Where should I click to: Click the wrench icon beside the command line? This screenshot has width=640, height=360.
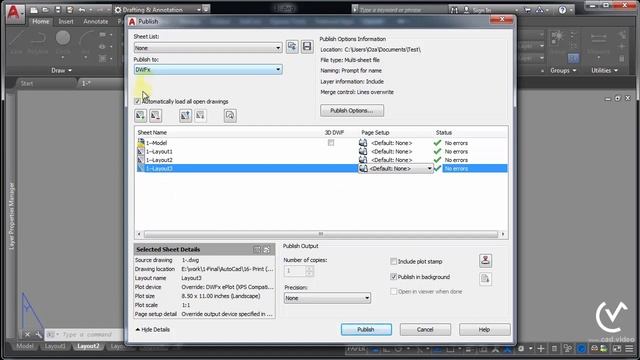(x=38, y=335)
